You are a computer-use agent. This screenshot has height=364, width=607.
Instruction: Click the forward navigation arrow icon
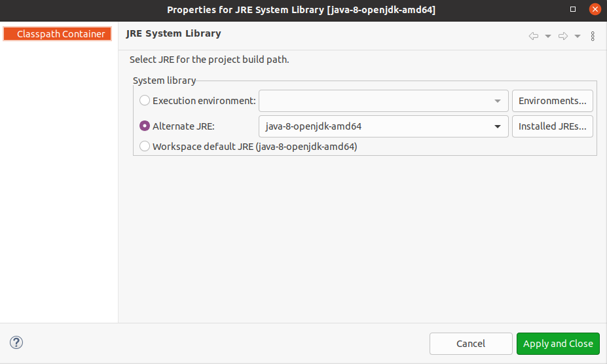[x=563, y=36]
